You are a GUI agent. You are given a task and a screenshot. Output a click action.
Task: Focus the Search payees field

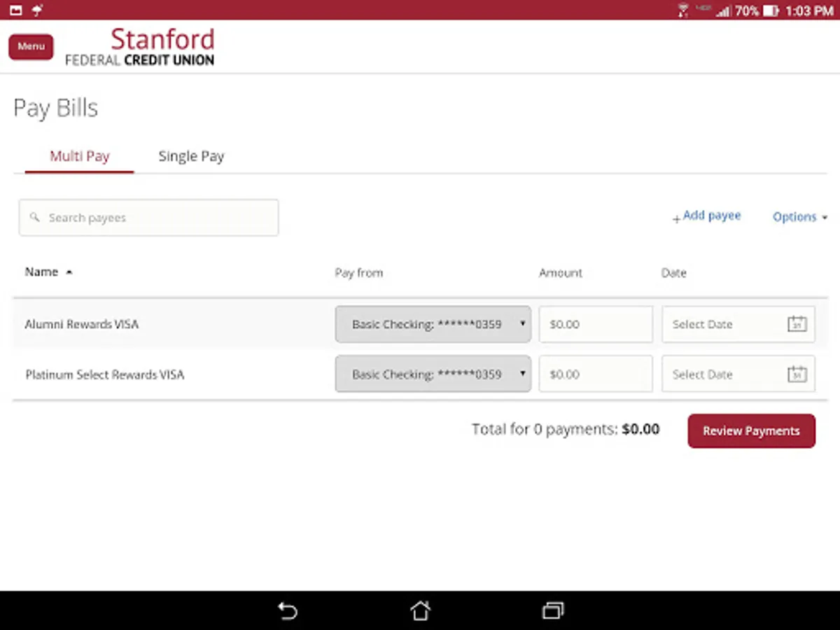point(148,218)
